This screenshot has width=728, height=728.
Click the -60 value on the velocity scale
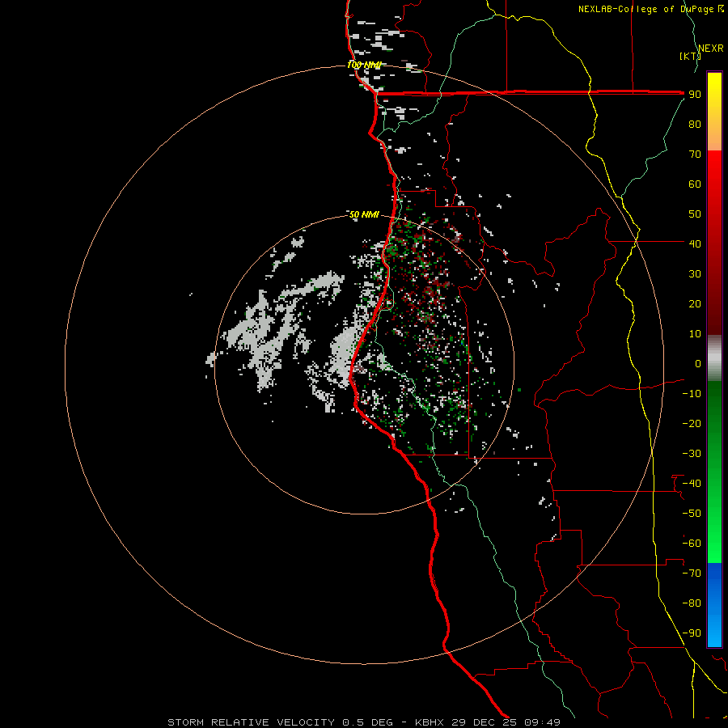coord(692,544)
